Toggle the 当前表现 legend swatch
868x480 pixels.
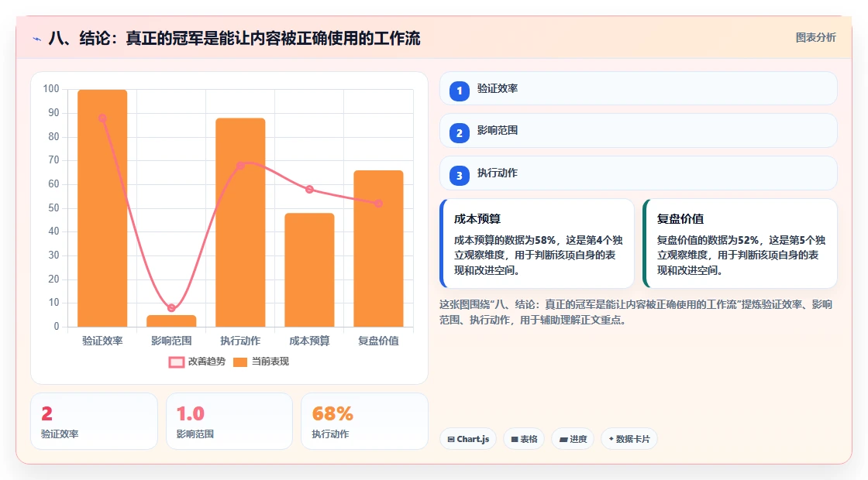coord(239,362)
